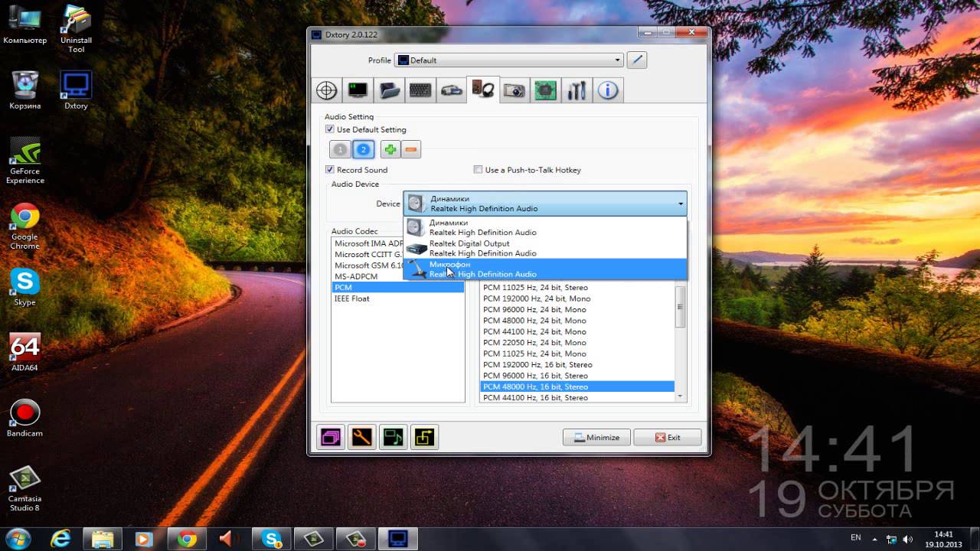Remove audio stream with orange minus
The height and width of the screenshot is (551, 980).
(x=411, y=150)
